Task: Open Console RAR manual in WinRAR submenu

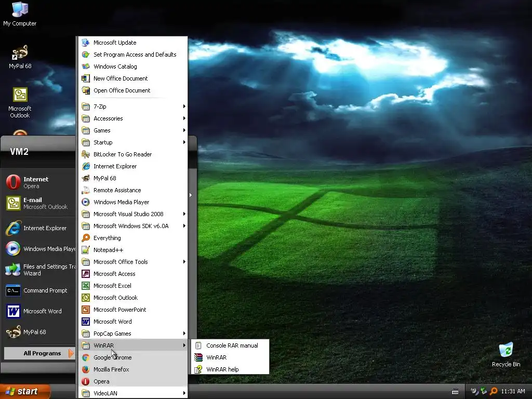Action: [230, 345]
